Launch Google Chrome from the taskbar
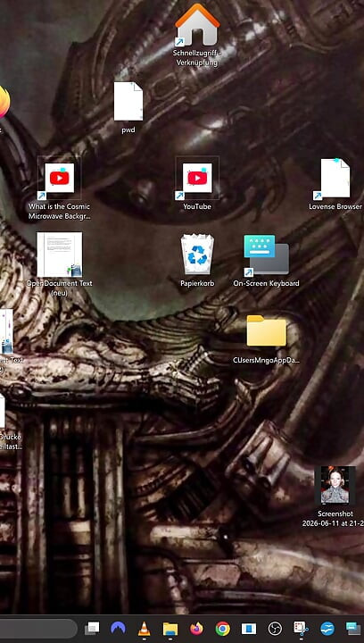Viewport: 364px width, 643px height. (223, 628)
